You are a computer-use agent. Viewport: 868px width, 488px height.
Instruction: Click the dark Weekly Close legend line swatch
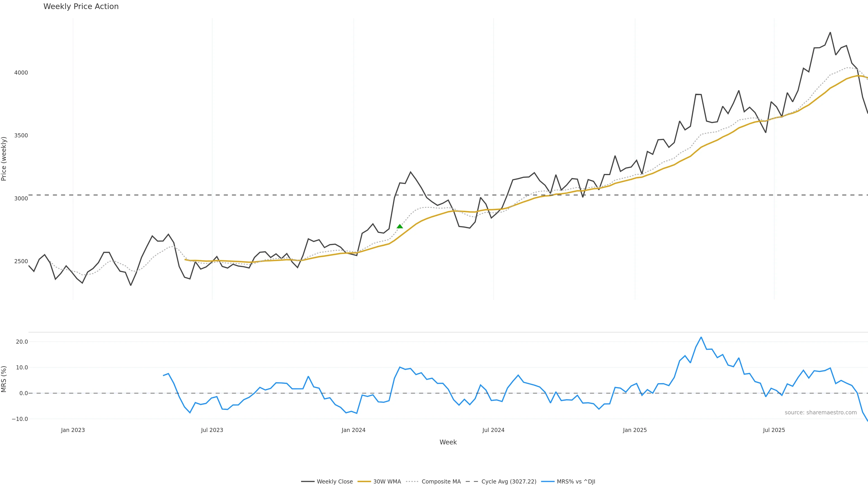(x=308, y=482)
